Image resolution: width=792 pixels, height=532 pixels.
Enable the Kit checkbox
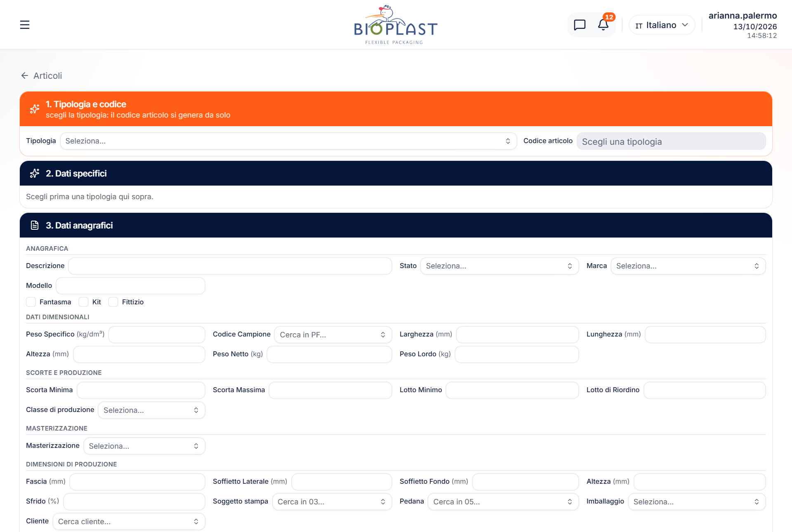coord(84,302)
